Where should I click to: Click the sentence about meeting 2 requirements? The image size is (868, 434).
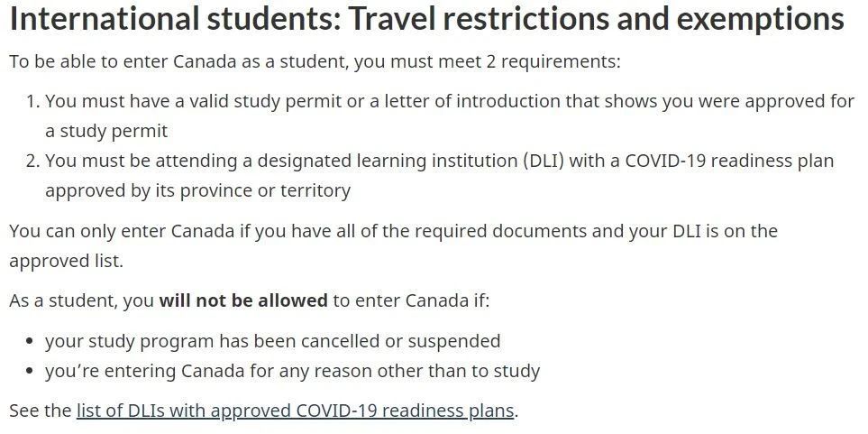(315, 61)
